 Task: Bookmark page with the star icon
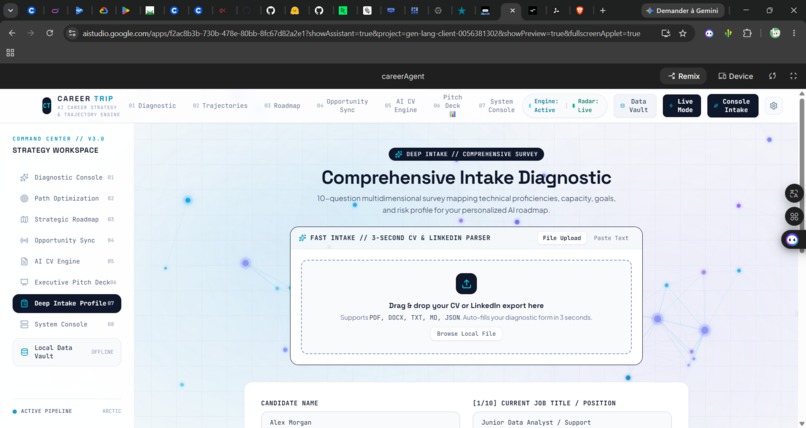point(683,33)
